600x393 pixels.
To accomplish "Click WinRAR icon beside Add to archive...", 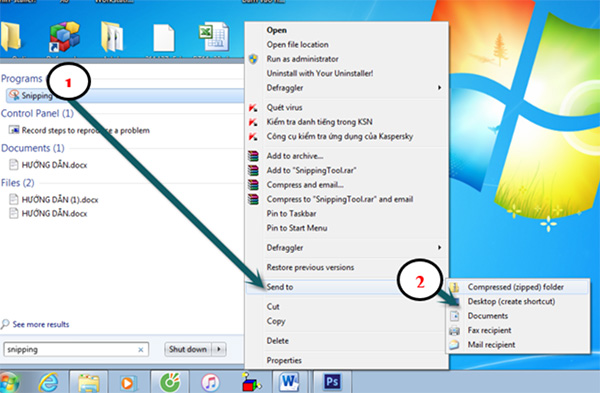I will click(253, 156).
